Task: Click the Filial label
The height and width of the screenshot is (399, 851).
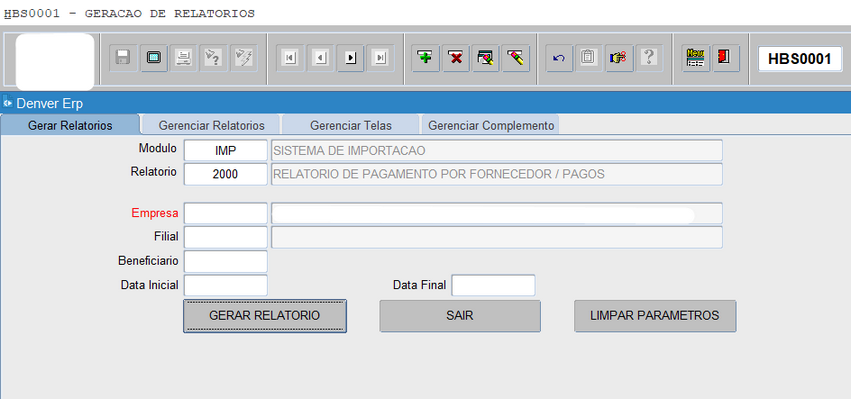Action: 166,237
